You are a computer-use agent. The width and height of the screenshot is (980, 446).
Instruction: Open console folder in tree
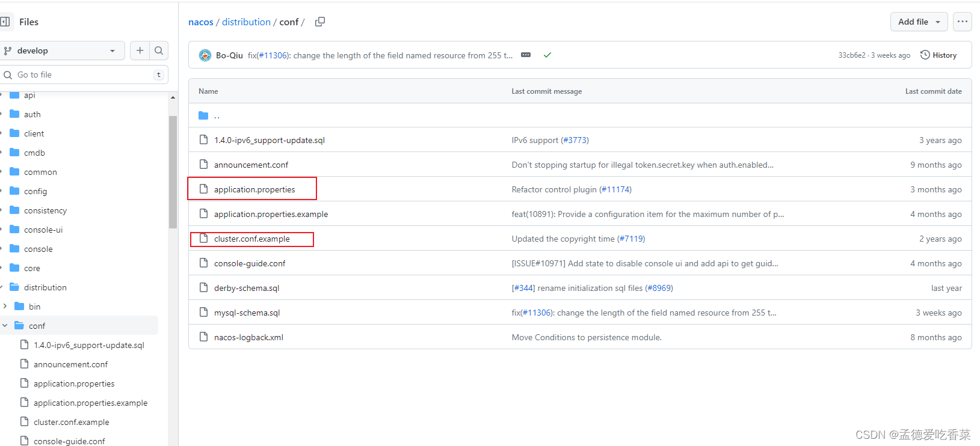coord(38,249)
